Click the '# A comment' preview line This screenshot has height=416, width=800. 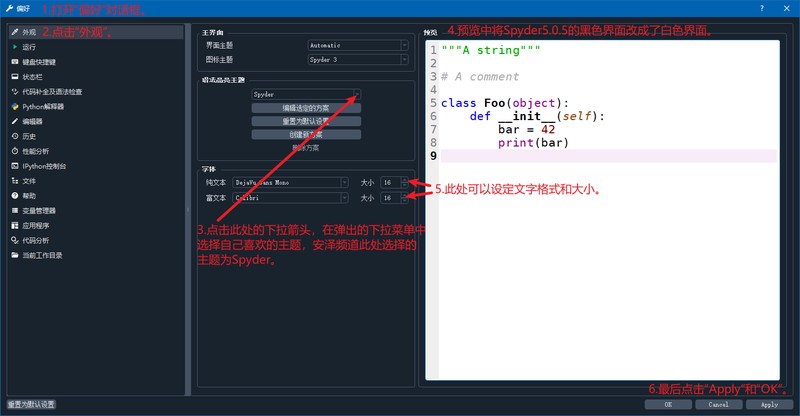point(480,77)
